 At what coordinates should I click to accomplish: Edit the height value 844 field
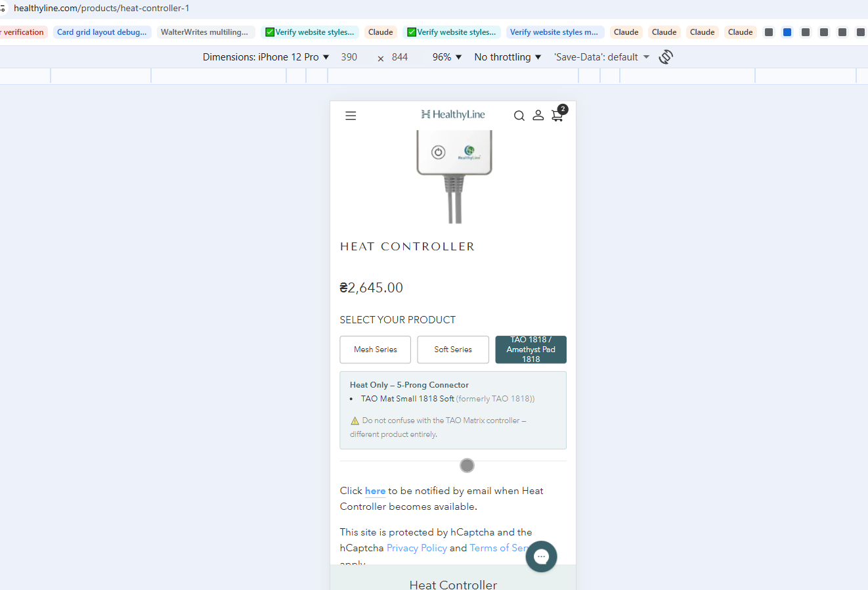400,57
